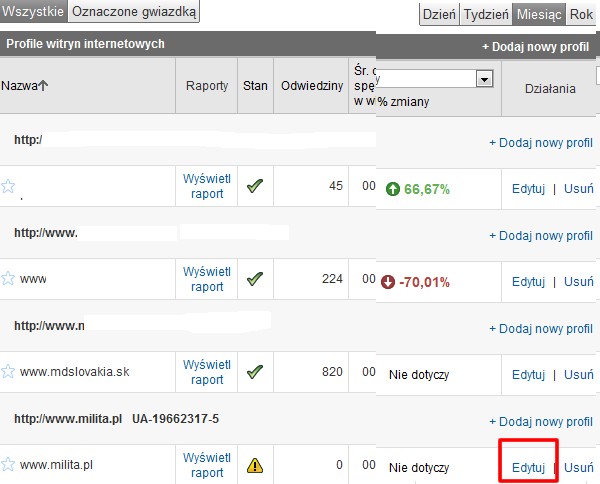Star the profile with 45 visits
Image resolution: width=600 pixels, height=484 pixels.
[x=8, y=187]
